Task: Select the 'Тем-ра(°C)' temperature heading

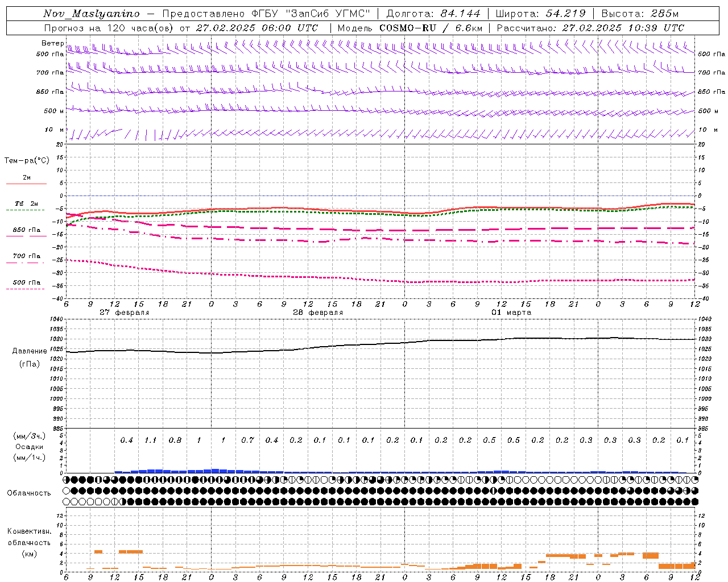Action: 27,161
